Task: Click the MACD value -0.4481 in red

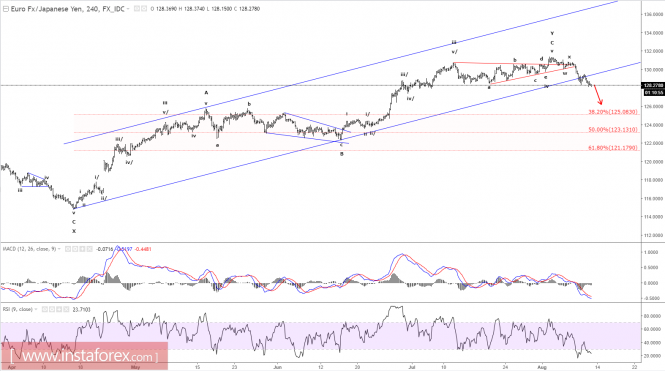Action: point(143,249)
